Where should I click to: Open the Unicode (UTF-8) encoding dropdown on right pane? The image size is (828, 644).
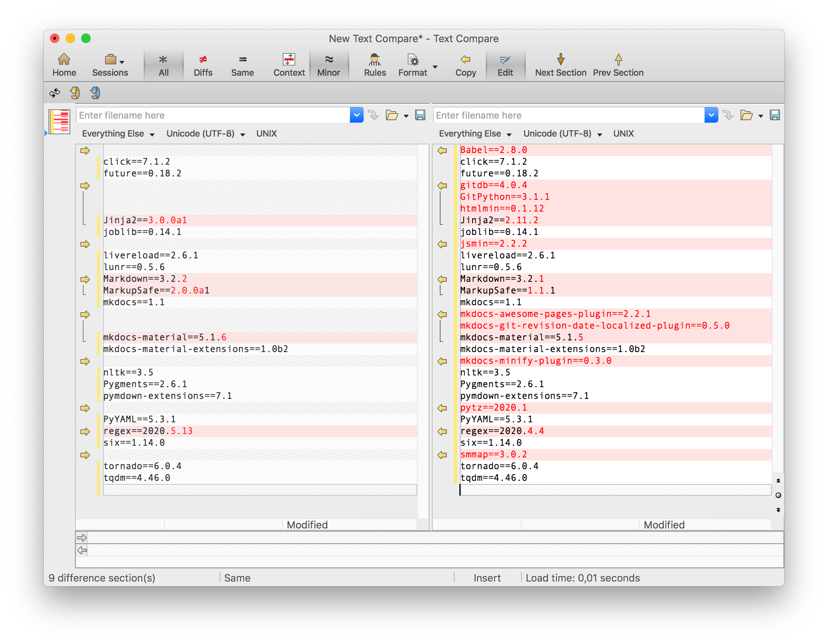(x=562, y=133)
